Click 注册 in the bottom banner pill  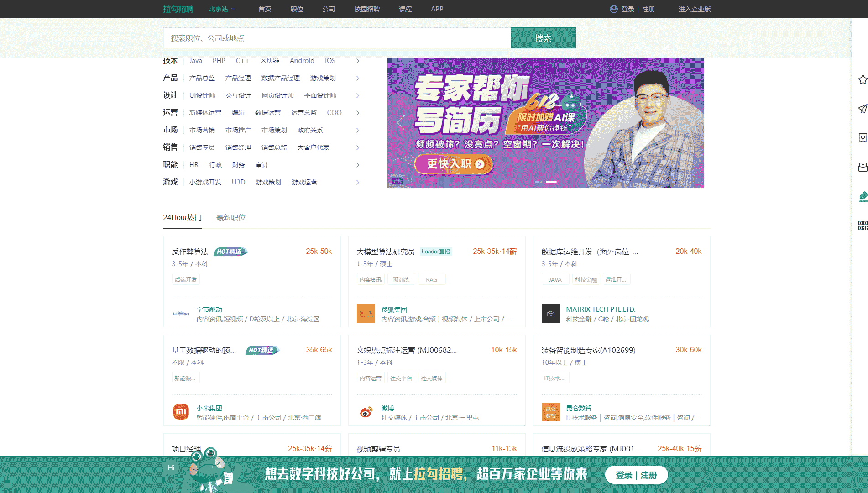[648, 475]
